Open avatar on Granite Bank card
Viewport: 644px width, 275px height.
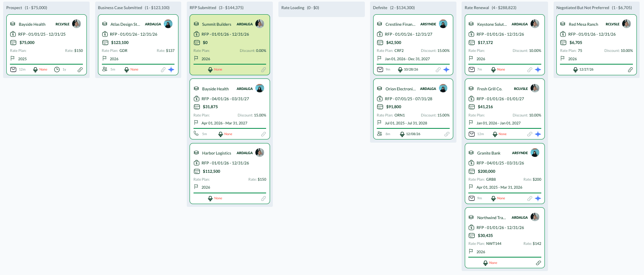click(x=535, y=153)
